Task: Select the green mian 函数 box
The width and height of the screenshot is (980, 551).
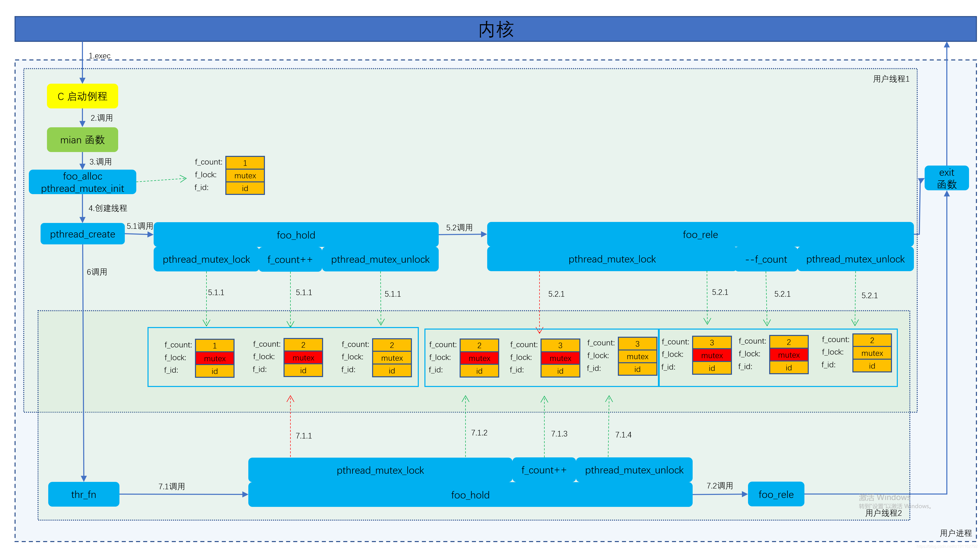Action: (82, 140)
